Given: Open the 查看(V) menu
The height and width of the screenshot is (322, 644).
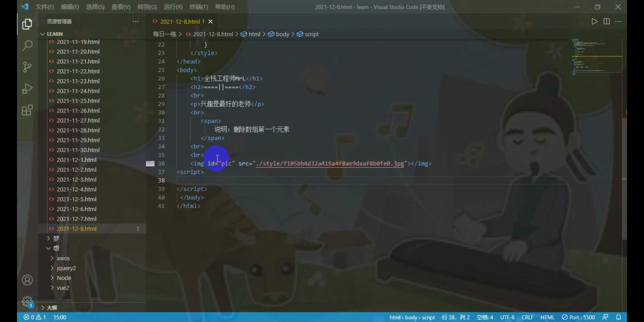Looking at the screenshot, I should click(121, 7).
